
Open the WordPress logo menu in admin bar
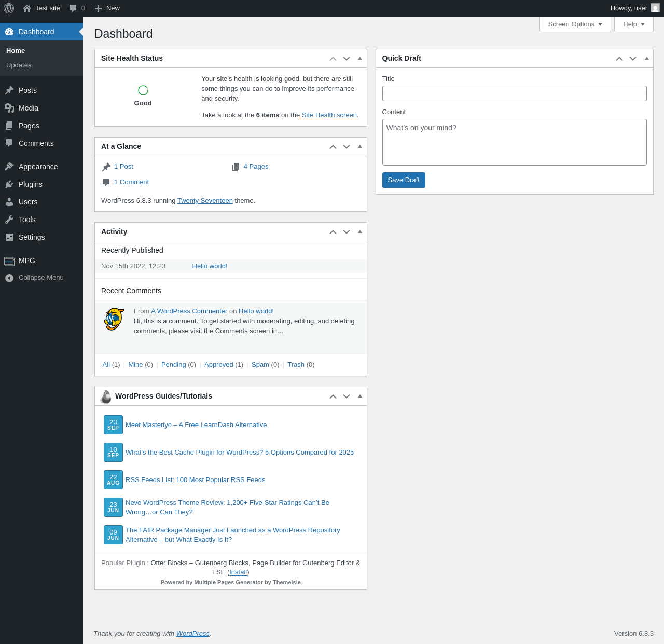[9, 8]
